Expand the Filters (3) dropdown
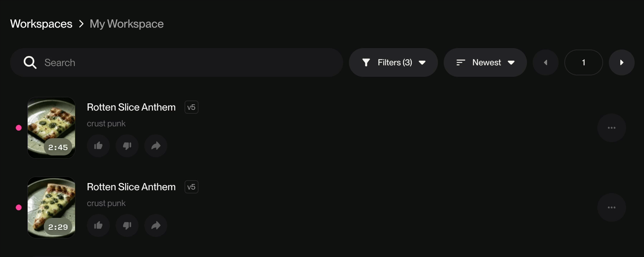This screenshot has height=257, width=644. pos(393,62)
